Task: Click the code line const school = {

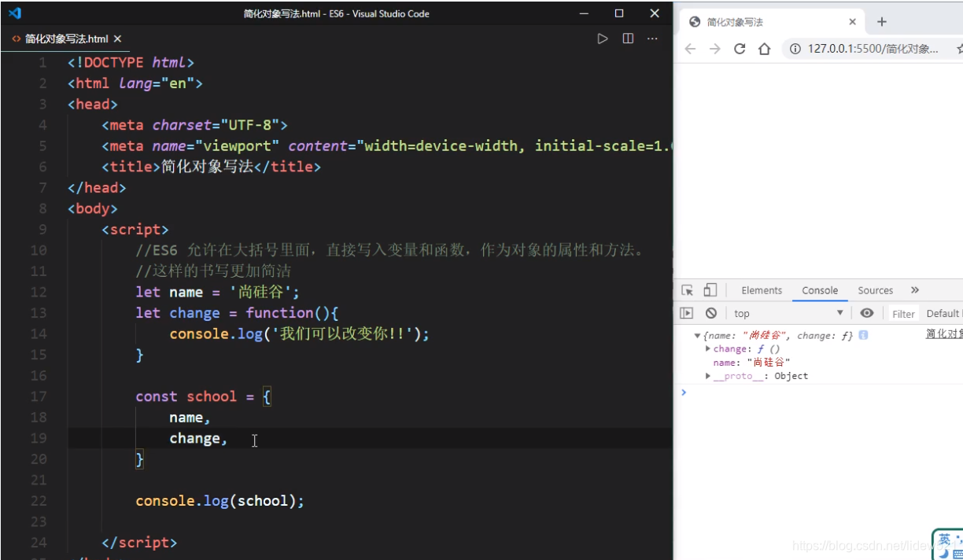Action: pos(203,396)
